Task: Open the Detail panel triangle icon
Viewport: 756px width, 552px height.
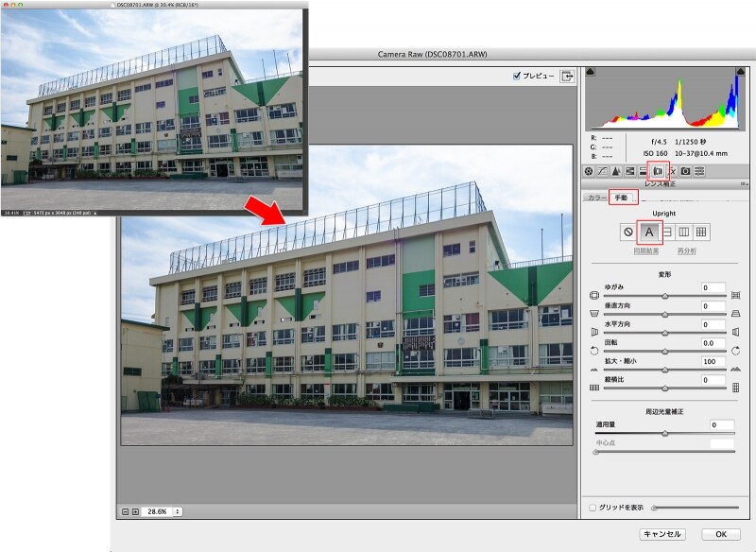Action: (616, 171)
